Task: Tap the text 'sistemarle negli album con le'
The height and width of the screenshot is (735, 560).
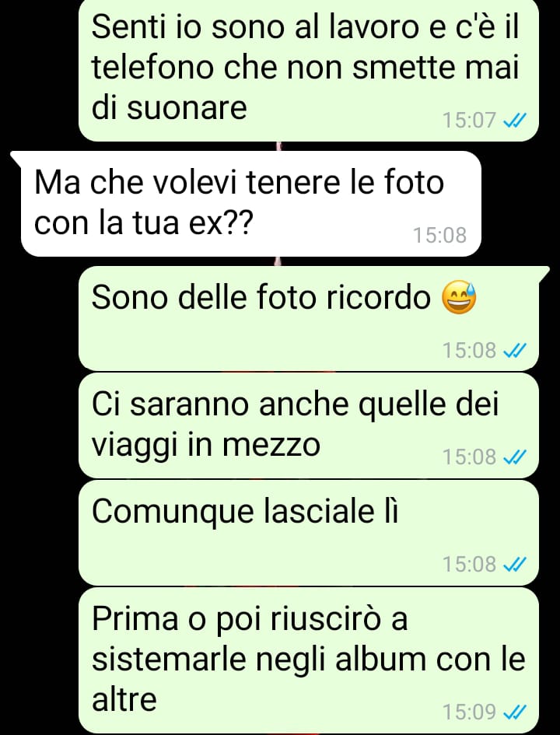Action: pos(308,660)
